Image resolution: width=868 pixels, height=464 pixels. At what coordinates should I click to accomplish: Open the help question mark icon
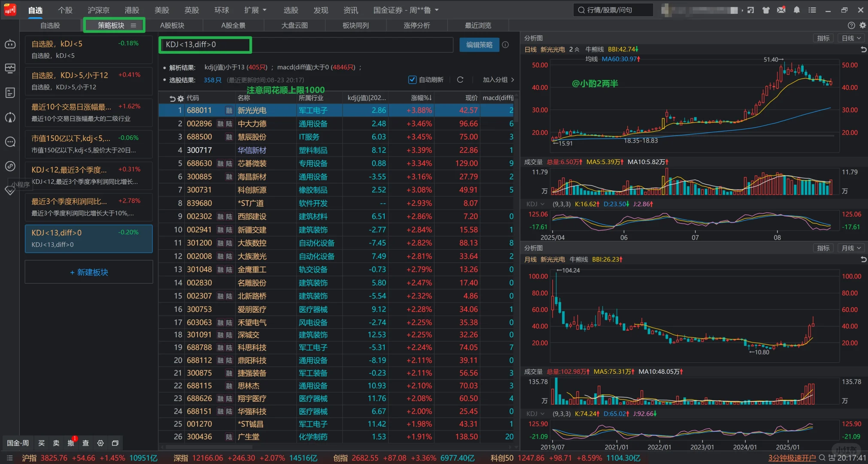(x=851, y=25)
